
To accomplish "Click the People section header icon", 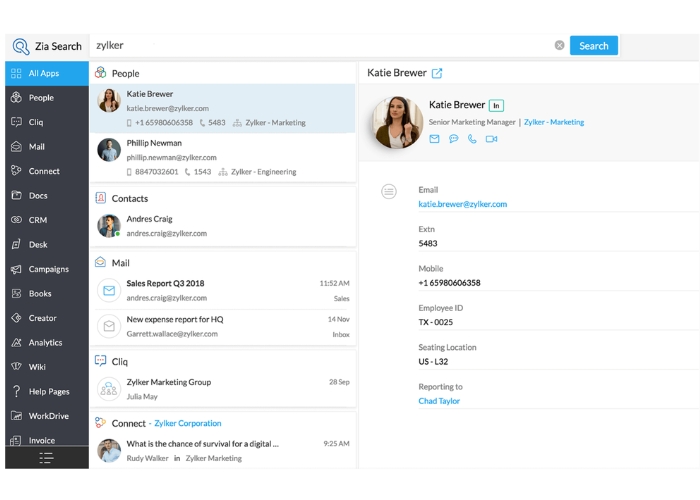I will coord(100,73).
